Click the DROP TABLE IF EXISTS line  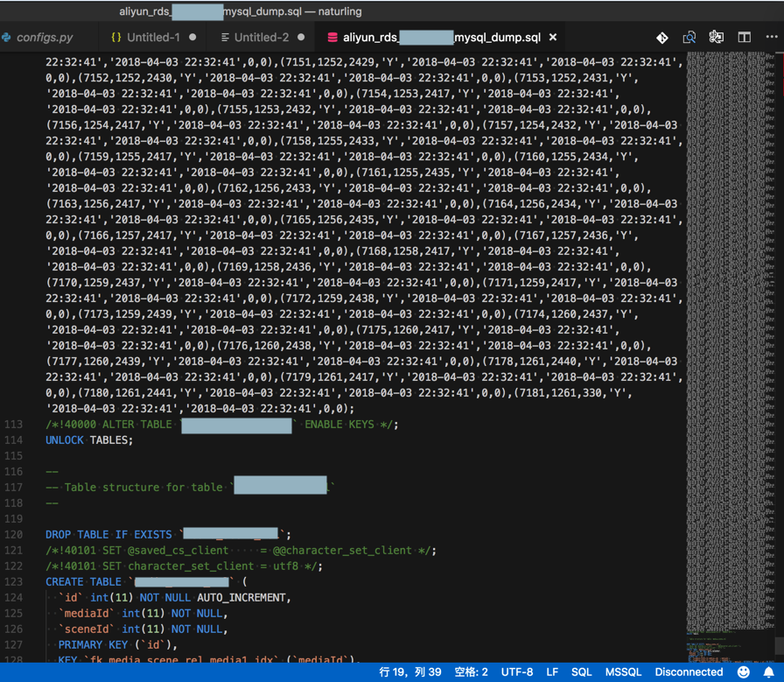168,534
